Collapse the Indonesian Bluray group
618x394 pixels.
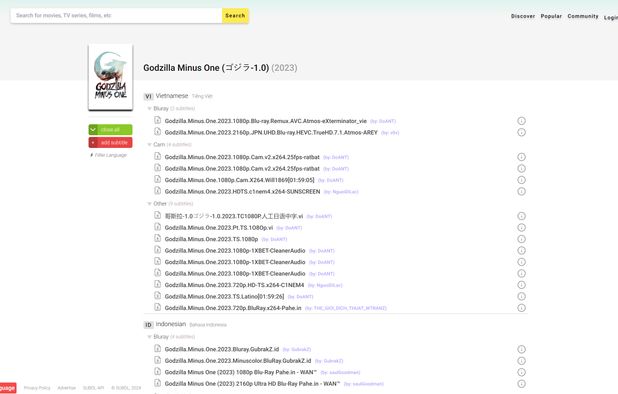point(149,337)
